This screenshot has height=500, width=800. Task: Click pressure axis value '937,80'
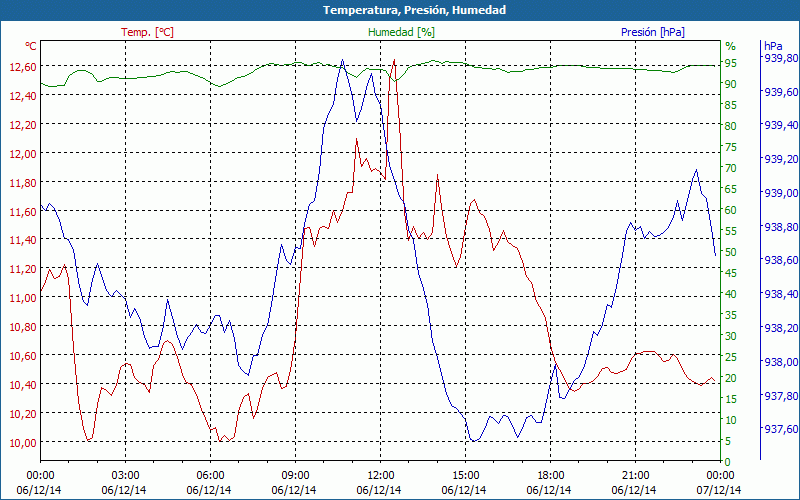point(781,395)
